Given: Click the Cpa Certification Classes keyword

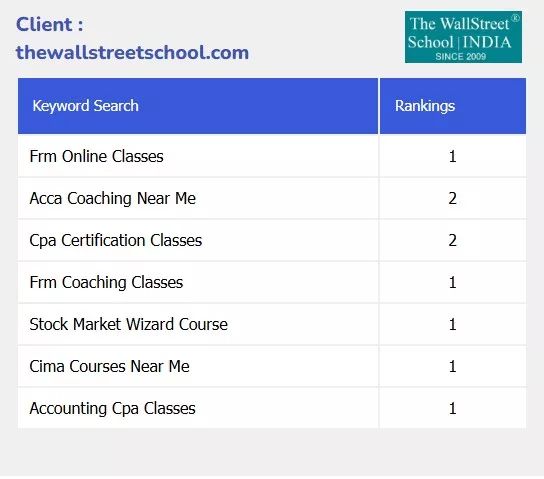Looking at the screenshot, I should [116, 240].
